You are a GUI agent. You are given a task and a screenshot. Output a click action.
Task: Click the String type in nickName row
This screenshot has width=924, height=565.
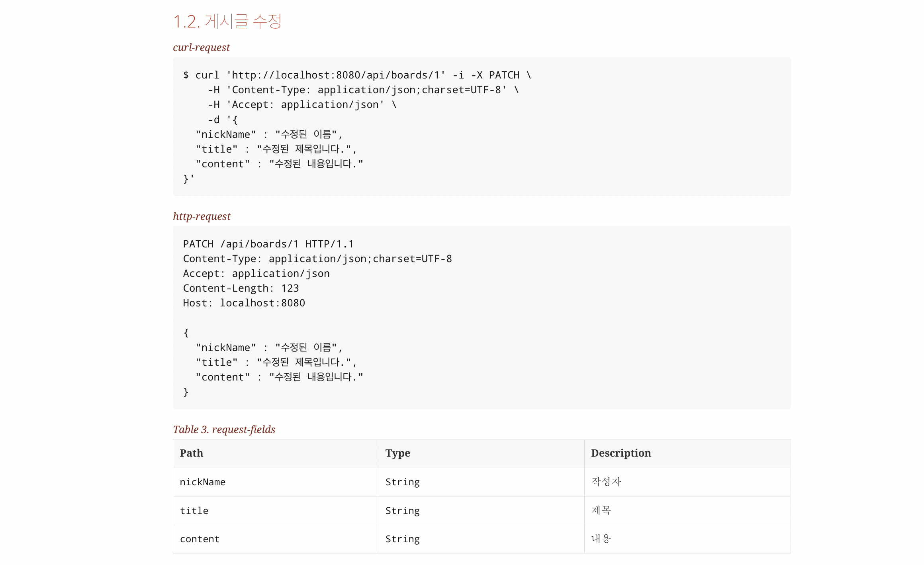[402, 482]
